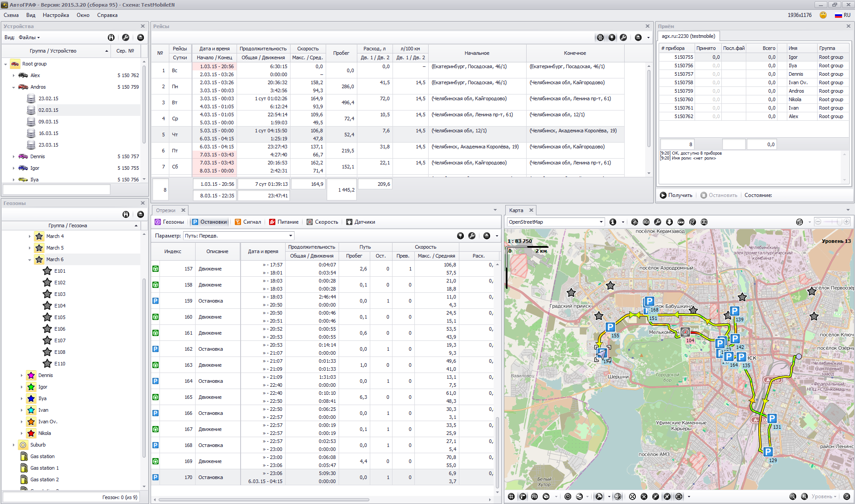Click wrench icon in Рейсы panel toolbar
The width and height of the screenshot is (855, 504).
point(623,37)
